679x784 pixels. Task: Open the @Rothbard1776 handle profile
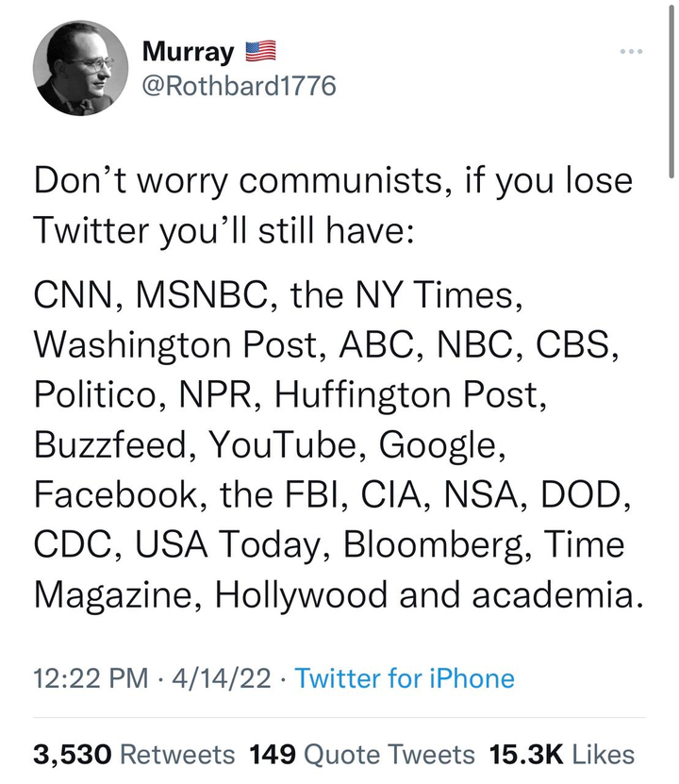pyautogui.click(x=238, y=87)
